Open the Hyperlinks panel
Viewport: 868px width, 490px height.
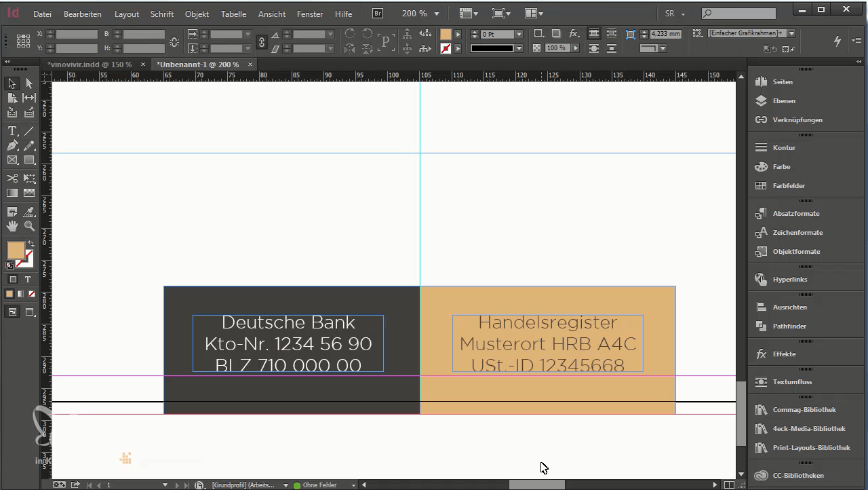[x=790, y=279]
